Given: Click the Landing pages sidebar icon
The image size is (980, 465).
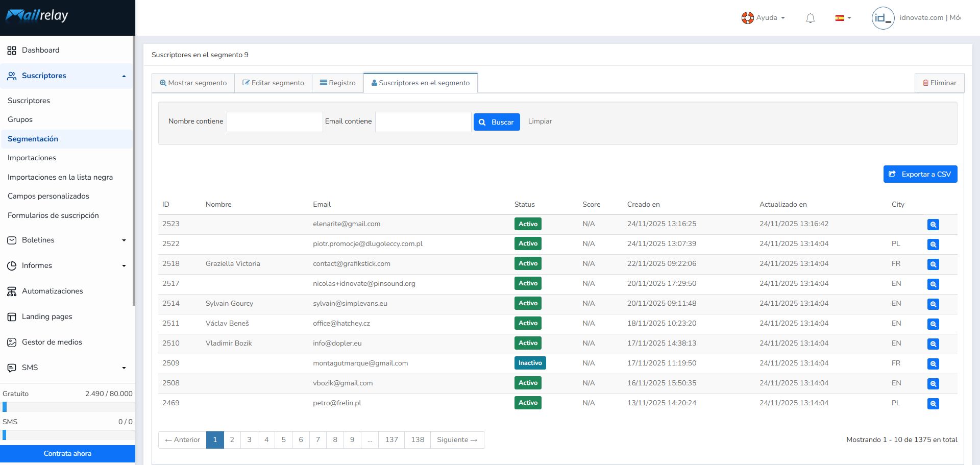Looking at the screenshot, I should click(12, 317).
